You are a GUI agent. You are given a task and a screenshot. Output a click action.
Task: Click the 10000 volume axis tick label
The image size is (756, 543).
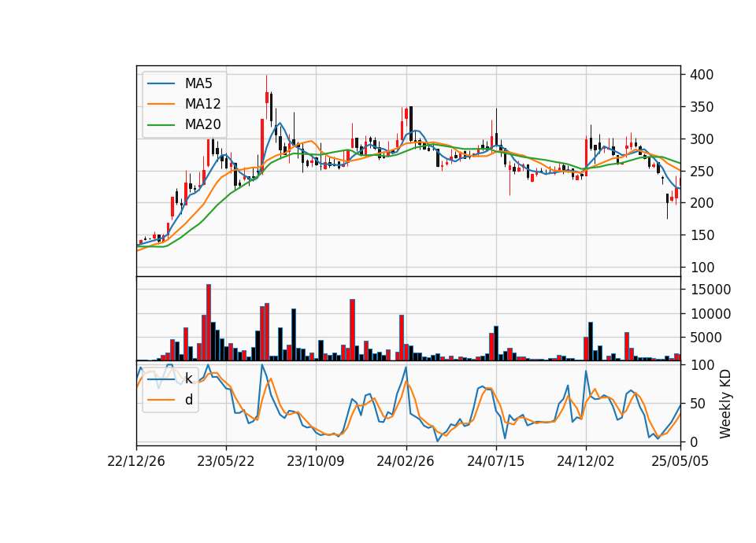(710, 314)
